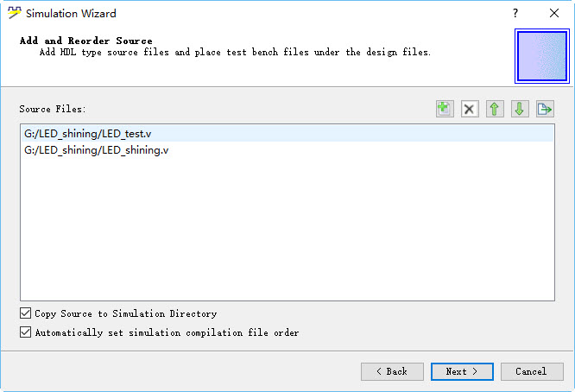Click the 'Source Files:' label
The image size is (575, 392).
tap(53, 109)
